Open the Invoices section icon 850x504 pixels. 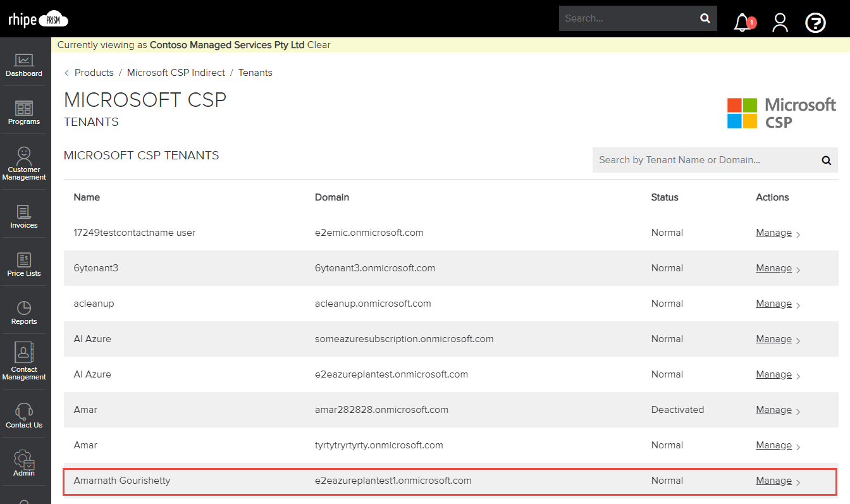coord(23,214)
